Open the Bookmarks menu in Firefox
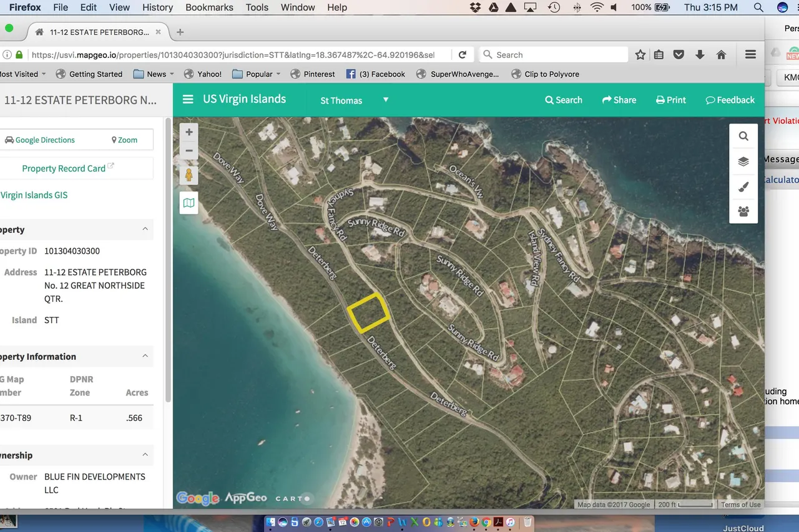Viewport: 799px width, 532px height. (x=209, y=7)
